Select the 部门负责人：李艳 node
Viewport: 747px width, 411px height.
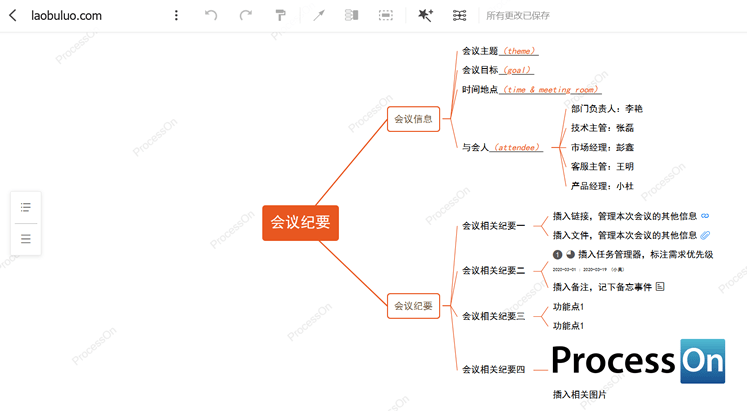(607, 109)
